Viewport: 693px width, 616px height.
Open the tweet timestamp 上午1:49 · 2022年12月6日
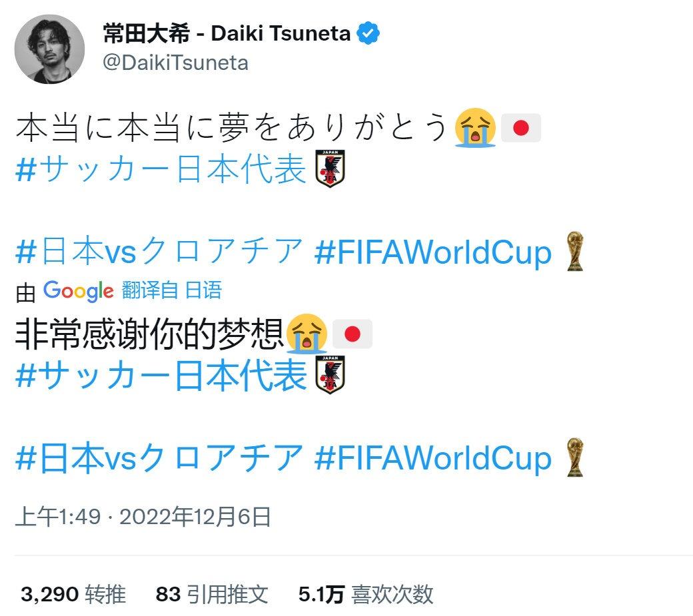[x=143, y=516]
